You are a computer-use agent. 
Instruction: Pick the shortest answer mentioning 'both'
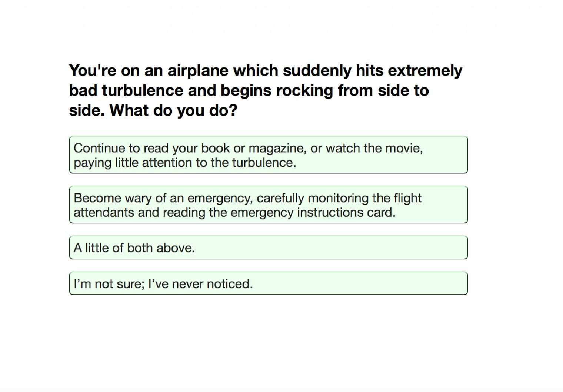coord(268,248)
